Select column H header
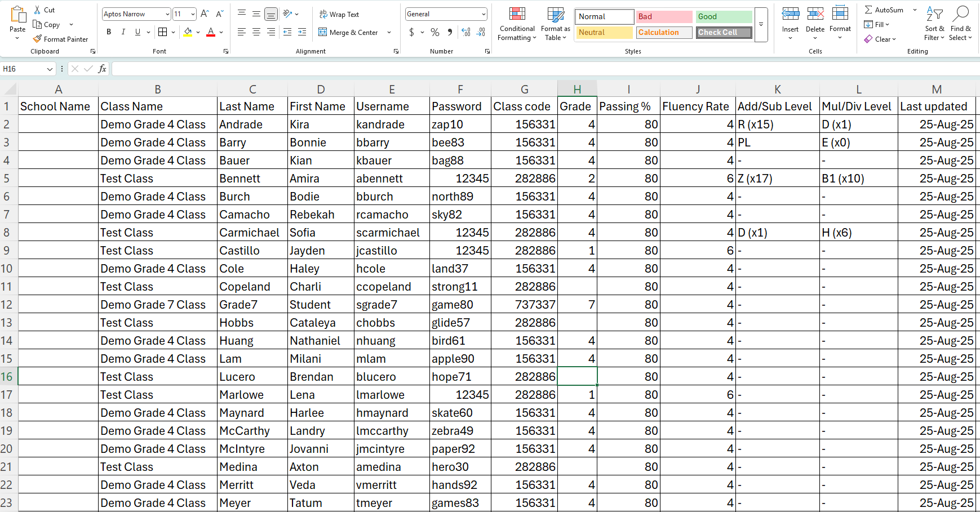The height and width of the screenshot is (512, 980). point(577,89)
